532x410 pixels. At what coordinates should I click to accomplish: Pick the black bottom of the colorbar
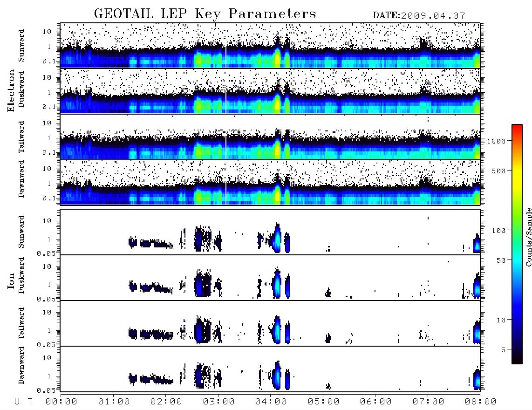pyautogui.click(x=517, y=360)
